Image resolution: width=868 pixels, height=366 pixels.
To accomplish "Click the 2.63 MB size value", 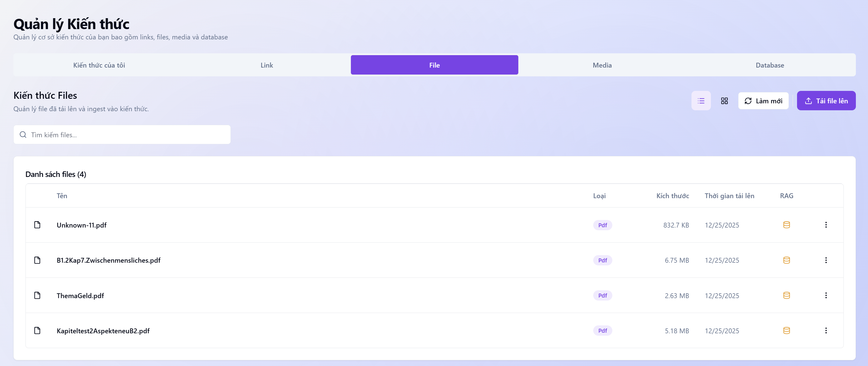I will (677, 296).
